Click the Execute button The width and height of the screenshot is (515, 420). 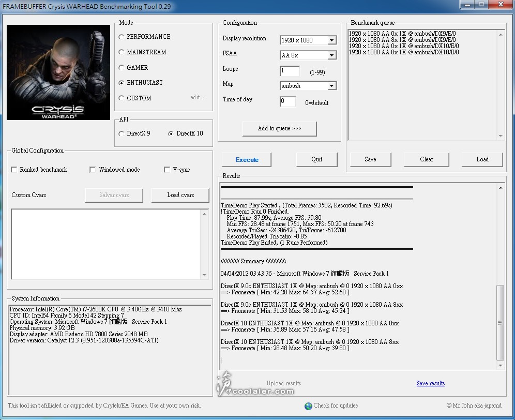click(247, 160)
